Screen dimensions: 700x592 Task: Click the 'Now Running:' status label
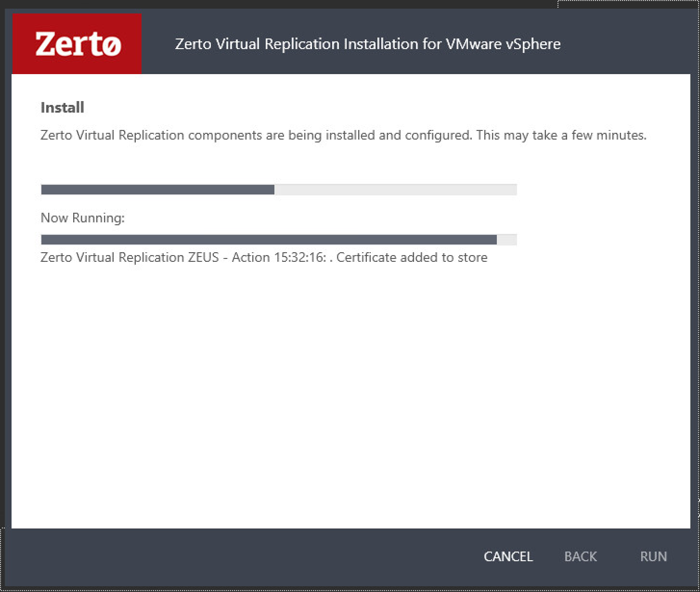point(82,218)
